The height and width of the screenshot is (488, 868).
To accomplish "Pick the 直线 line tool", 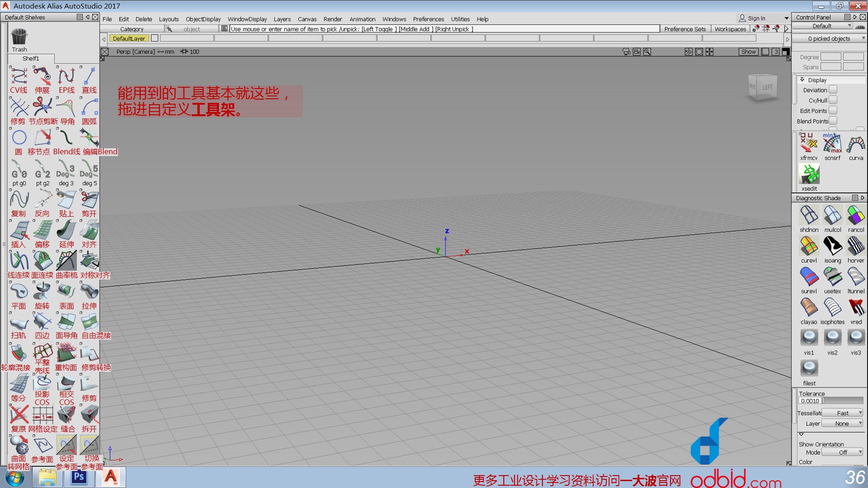I will [89, 76].
